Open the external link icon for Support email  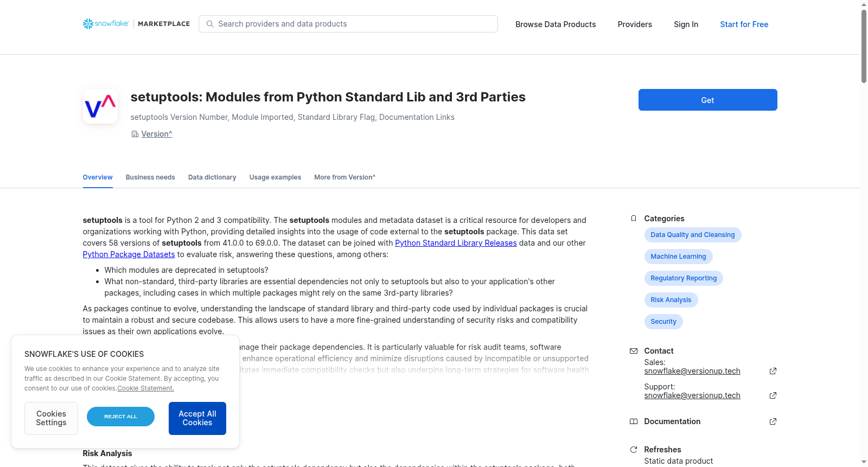point(773,395)
